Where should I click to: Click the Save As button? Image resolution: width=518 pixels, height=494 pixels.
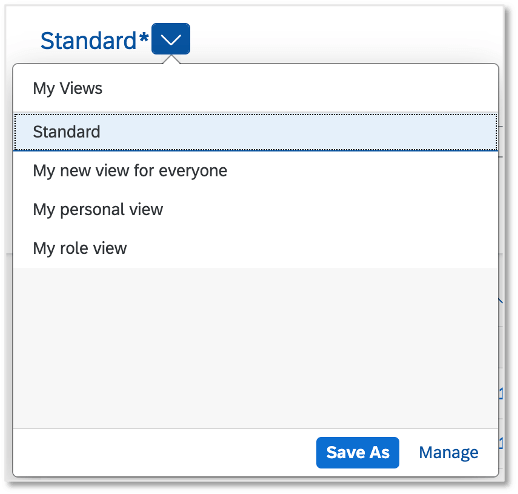tap(357, 452)
